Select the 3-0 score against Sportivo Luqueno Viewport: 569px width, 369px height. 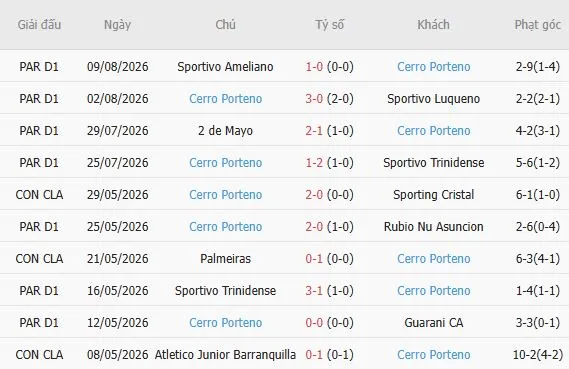tap(314, 99)
